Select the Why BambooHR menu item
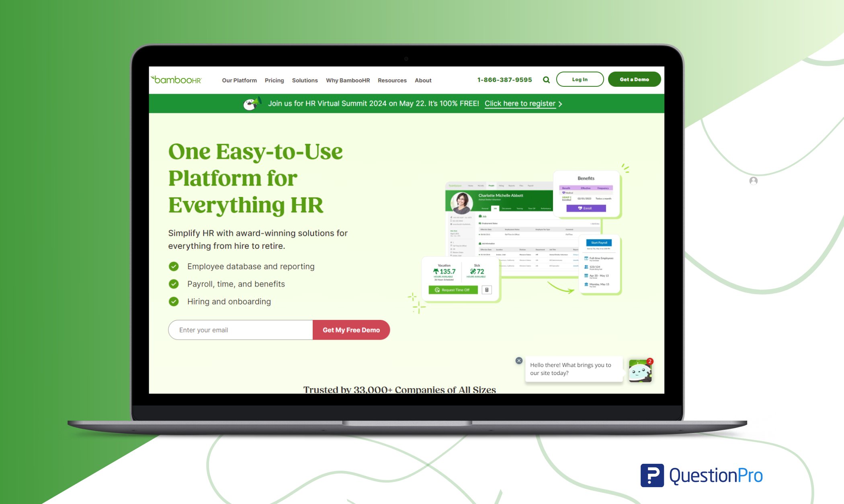Viewport: 844px width, 504px height. click(x=348, y=79)
